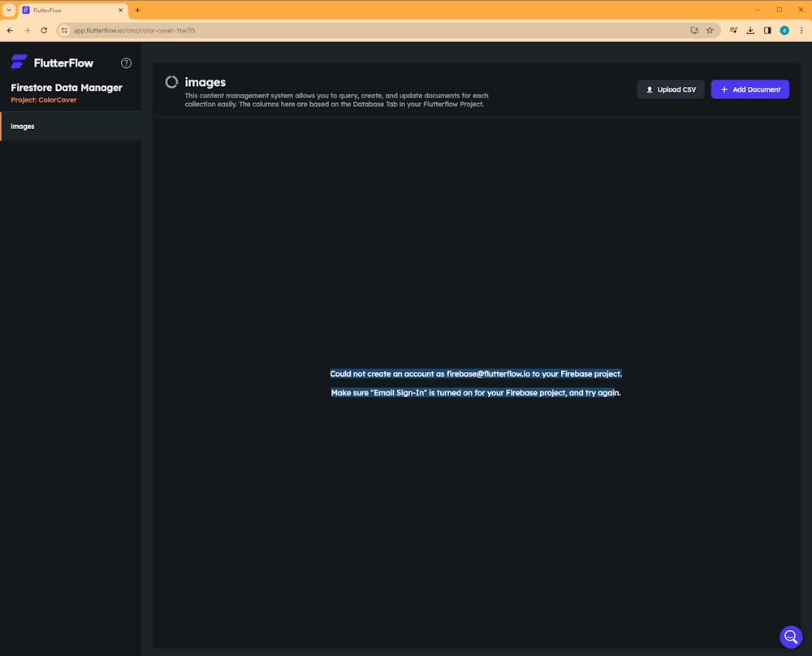Click the images collection heading
812x656 pixels.
[x=205, y=82]
